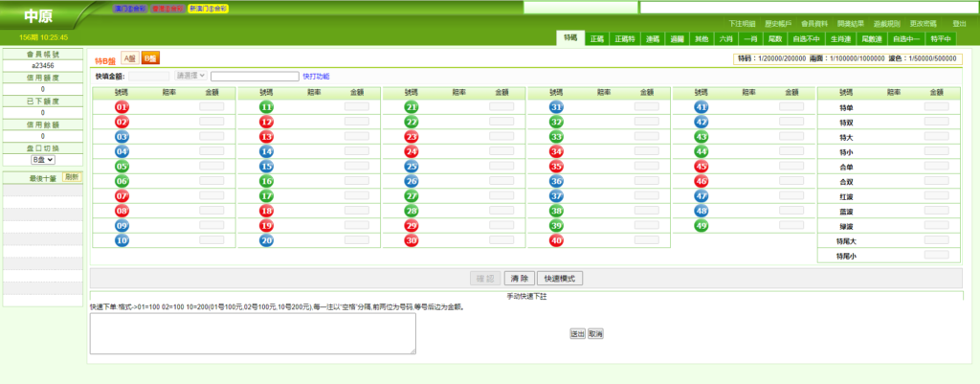Switch to the 特平中 tab
980x384 pixels.
pos(940,38)
